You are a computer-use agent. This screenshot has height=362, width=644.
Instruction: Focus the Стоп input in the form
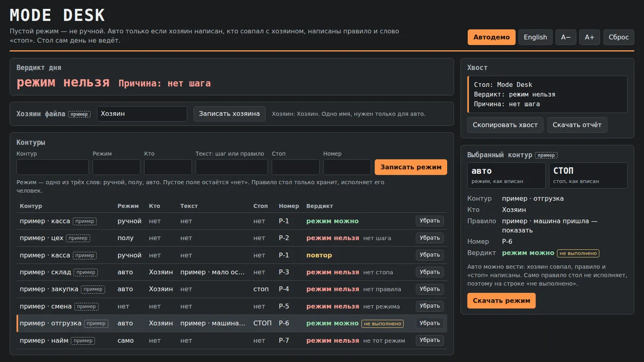tap(296, 167)
